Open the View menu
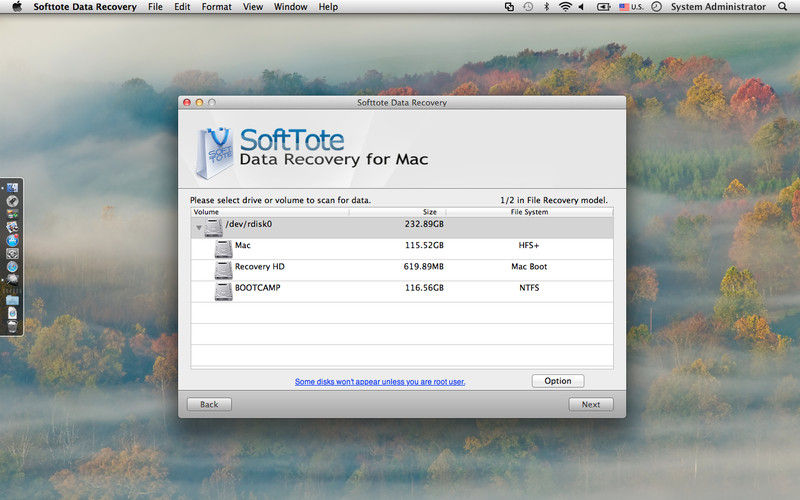 (x=253, y=7)
